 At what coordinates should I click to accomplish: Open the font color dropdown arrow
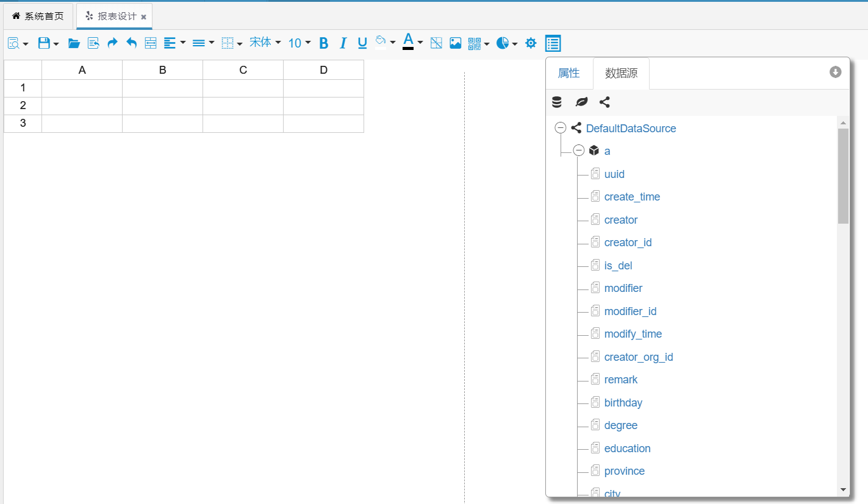420,43
